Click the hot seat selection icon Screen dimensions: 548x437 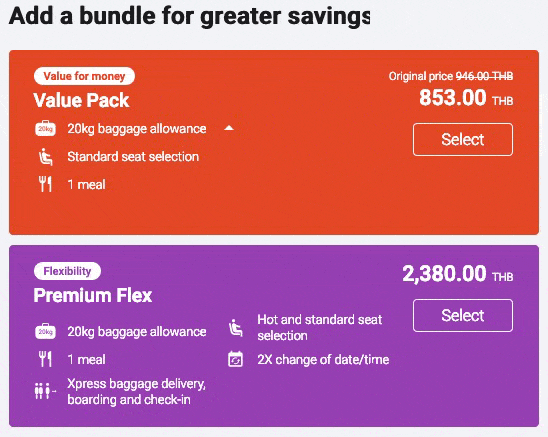click(236, 328)
